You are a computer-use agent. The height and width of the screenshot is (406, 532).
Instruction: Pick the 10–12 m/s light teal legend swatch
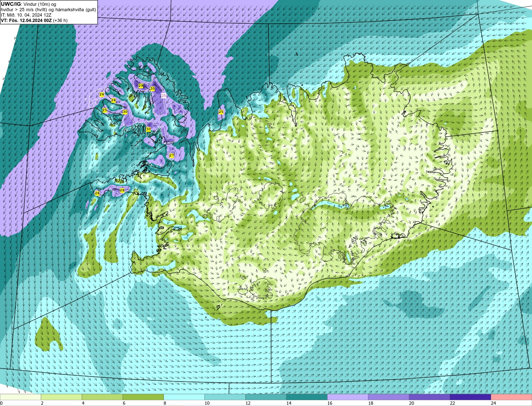[x=225, y=397]
